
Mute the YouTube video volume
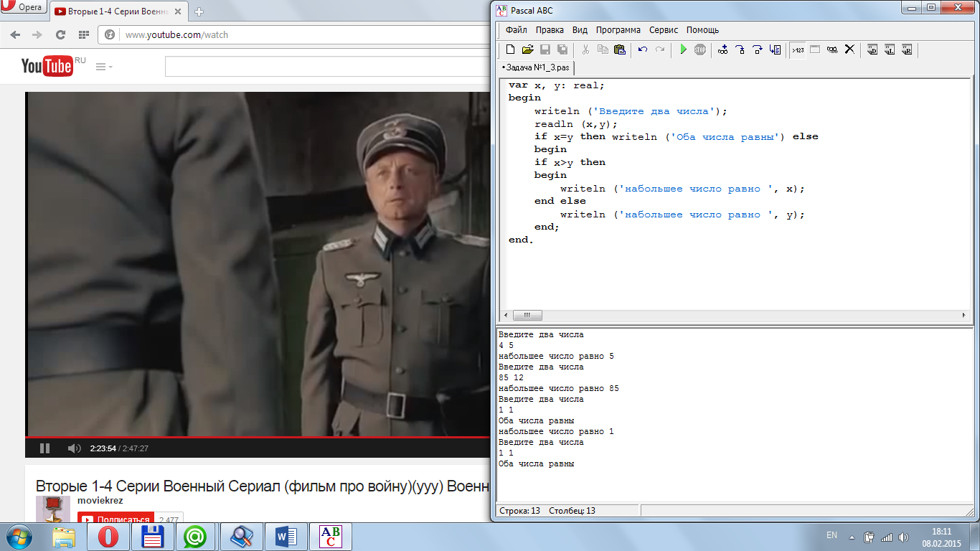point(74,448)
